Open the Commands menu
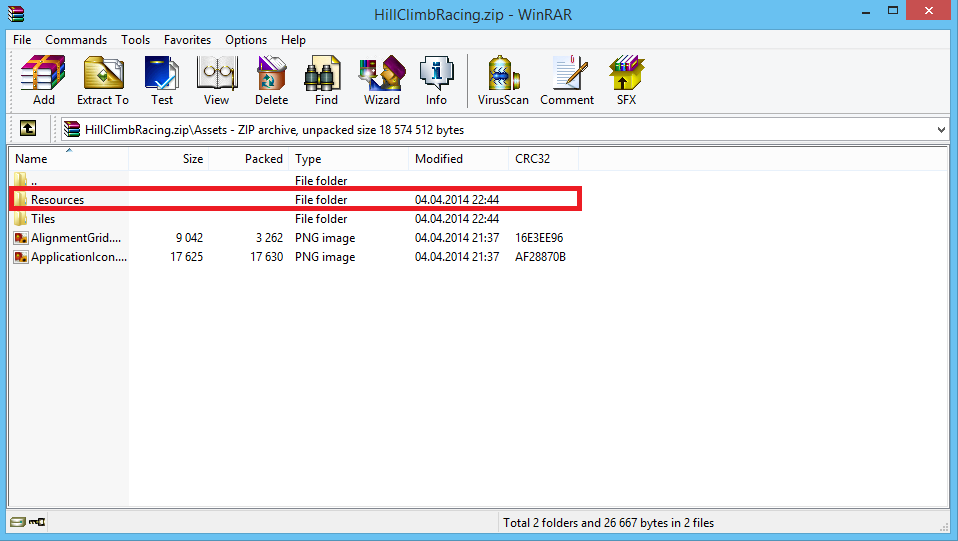This screenshot has width=958, height=541. [x=76, y=40]
